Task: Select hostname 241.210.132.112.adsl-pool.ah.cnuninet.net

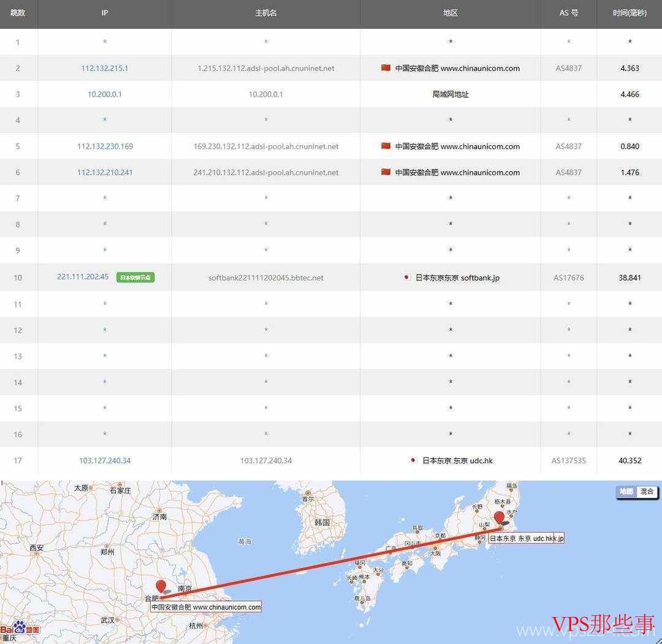Action: pyautogui.click(x=266, y=173)
